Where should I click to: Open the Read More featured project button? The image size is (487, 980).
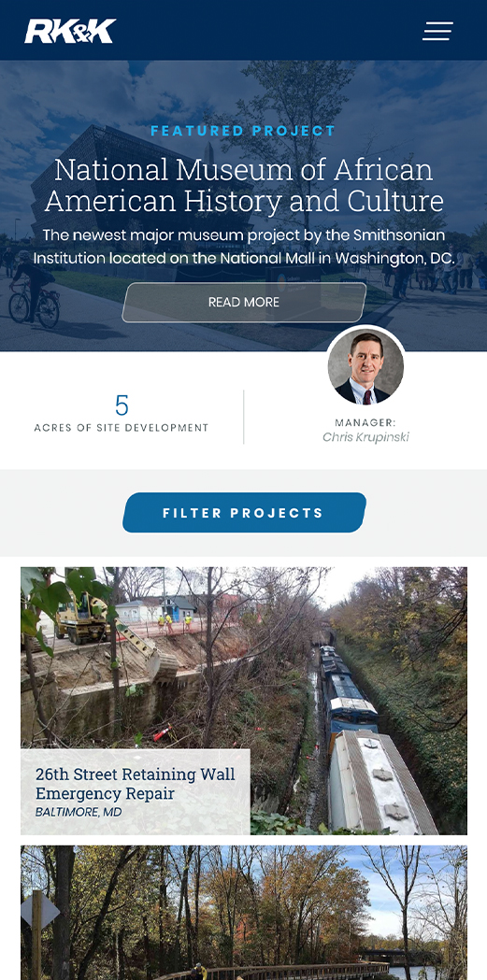tap(244, 303)
